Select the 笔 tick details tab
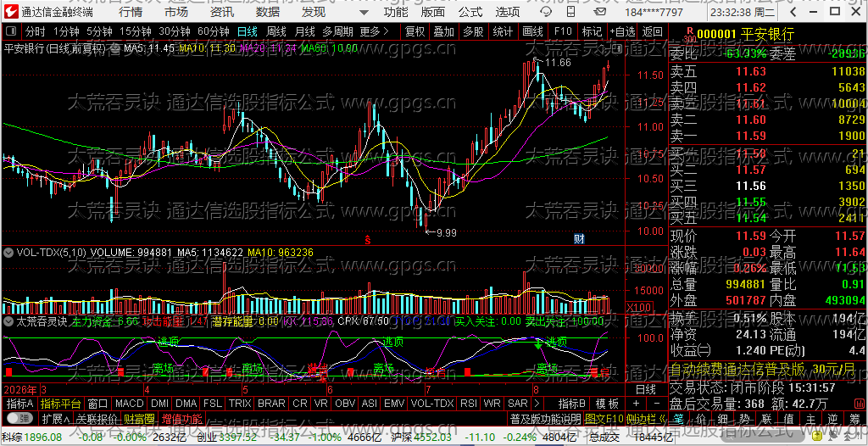This screenshot has width=868, height=446. [x=681, y=418]
